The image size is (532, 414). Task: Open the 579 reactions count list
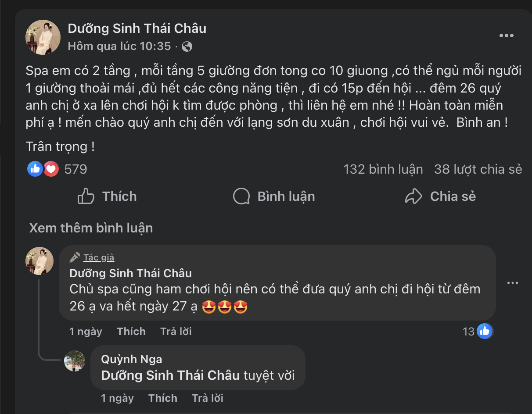point(75,169)
